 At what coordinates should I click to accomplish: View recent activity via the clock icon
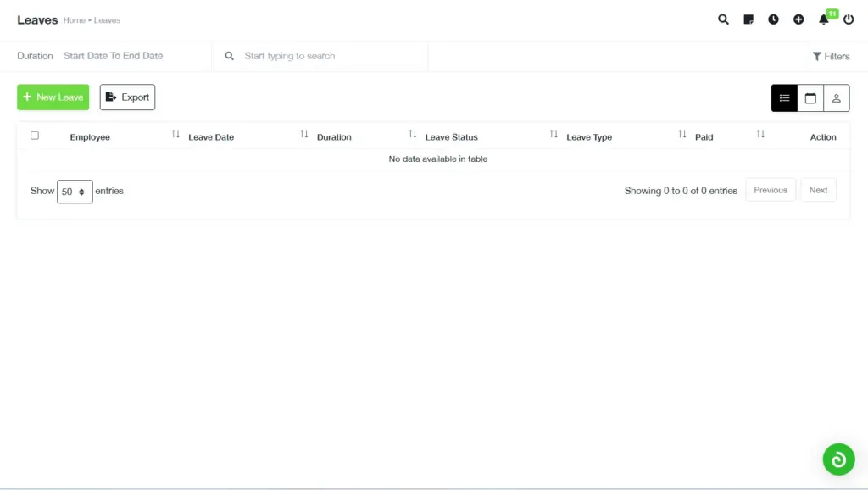[x=773, y=19]
